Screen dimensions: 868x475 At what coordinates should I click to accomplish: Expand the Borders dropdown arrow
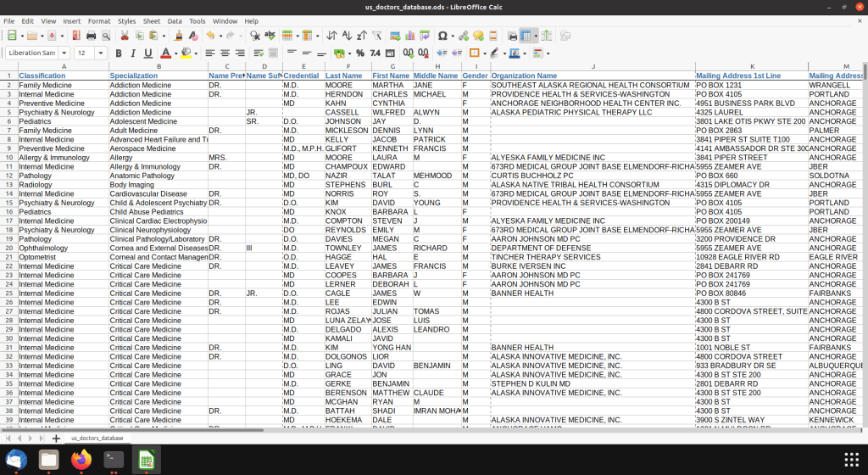click(x=484, y=53)
